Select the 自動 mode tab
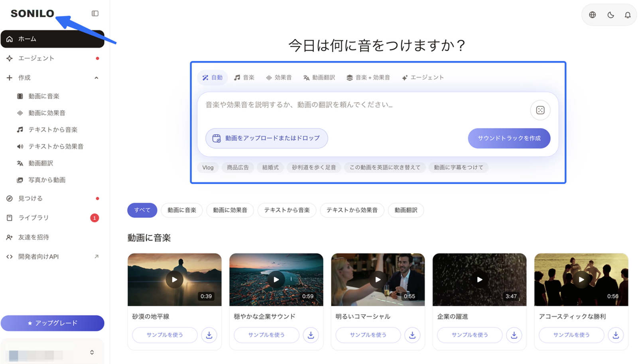Screen dimensions: 638x364 coord(212,78)
